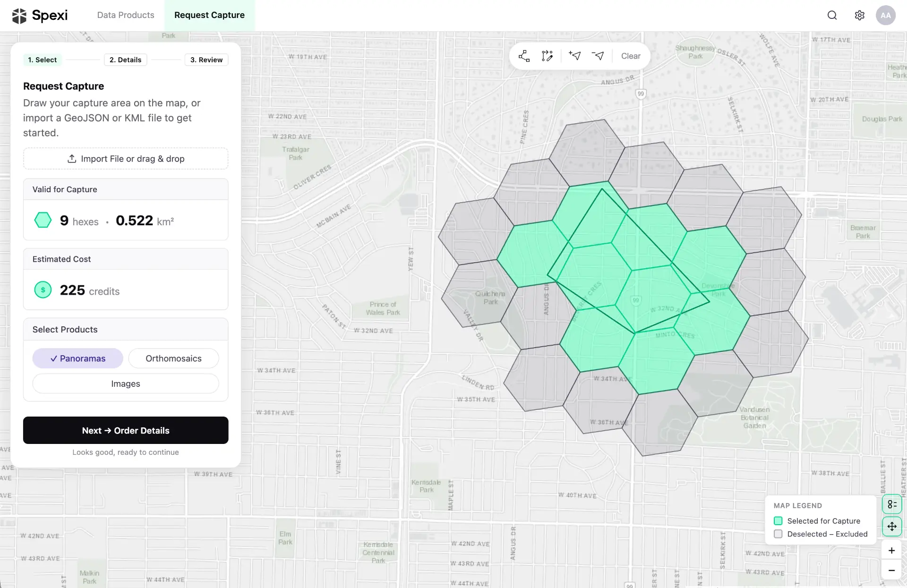Viewport: 907px width, 588px height.
Task: Click the Select Products heading
Action: click(x=65, y=330)
